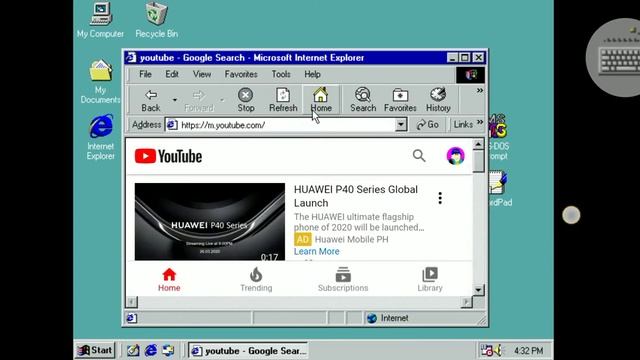
Task: Tap the small round floating button
Action: point(571,215)
